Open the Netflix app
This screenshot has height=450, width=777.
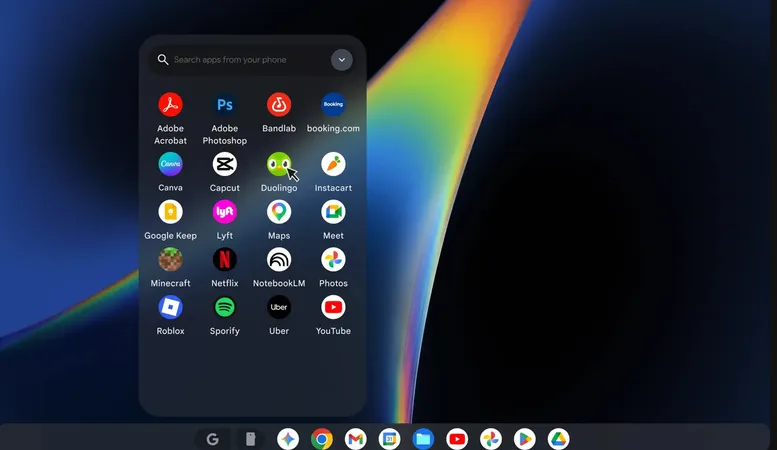click(x=224, y=260)
